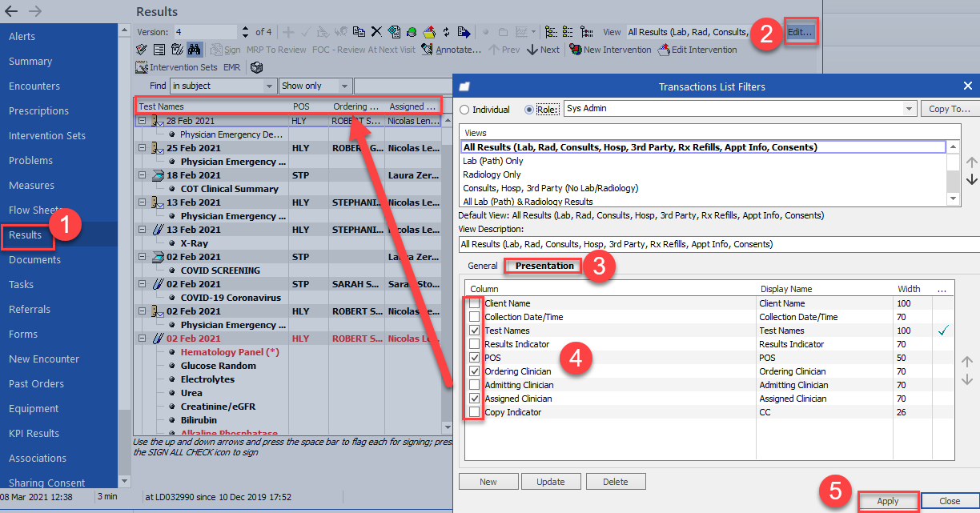Open the 'Show only' dropdown

344,86
